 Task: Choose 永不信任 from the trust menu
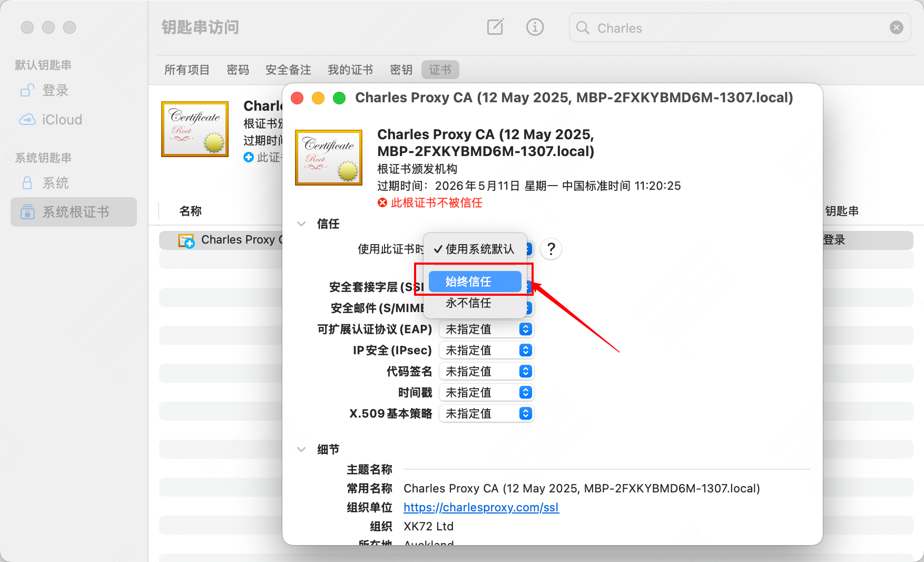[x=475, y=303]
